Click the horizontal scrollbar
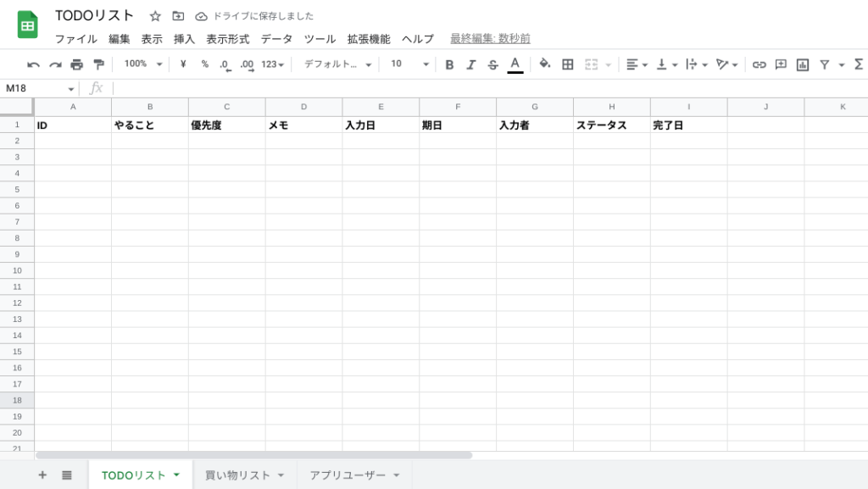This screenshot has width=868, height=489. click(x=254, y=454)
